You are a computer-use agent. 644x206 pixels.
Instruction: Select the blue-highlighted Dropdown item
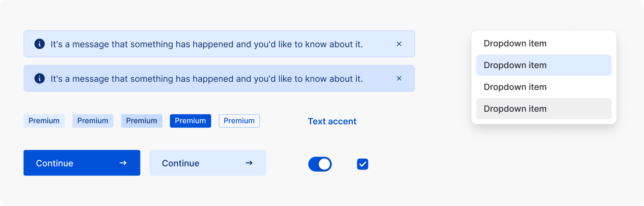[544, 65]
